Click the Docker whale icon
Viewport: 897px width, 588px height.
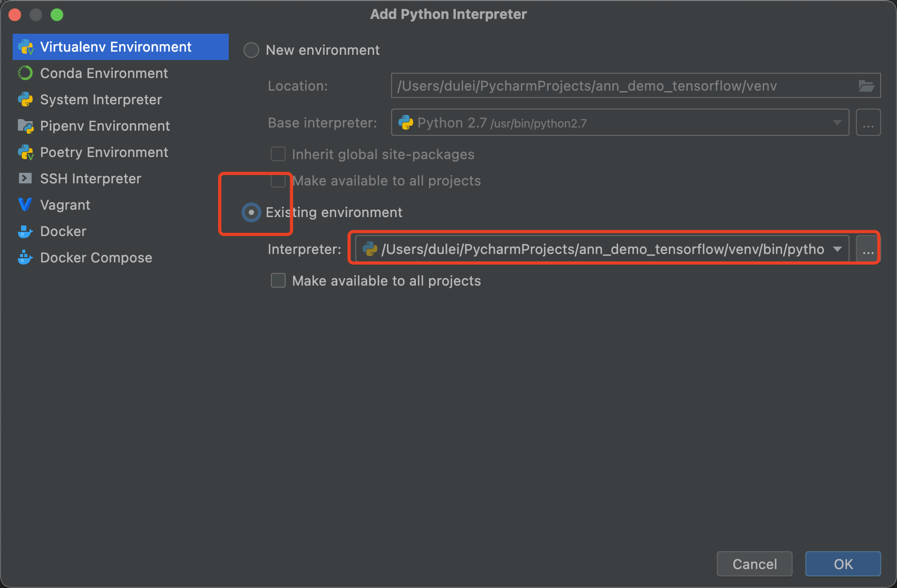coord(25,231)
